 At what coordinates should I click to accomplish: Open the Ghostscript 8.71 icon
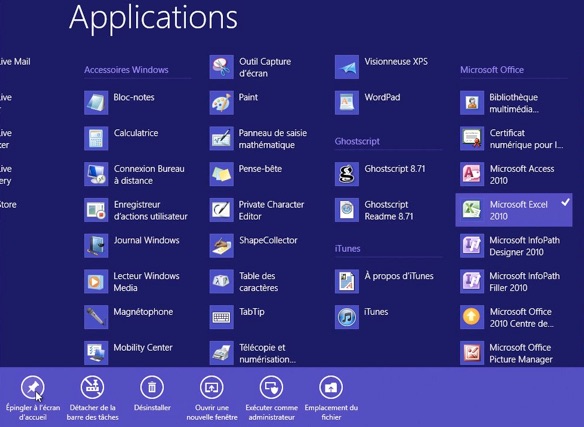pyautogui.click(x=347, y=174)
